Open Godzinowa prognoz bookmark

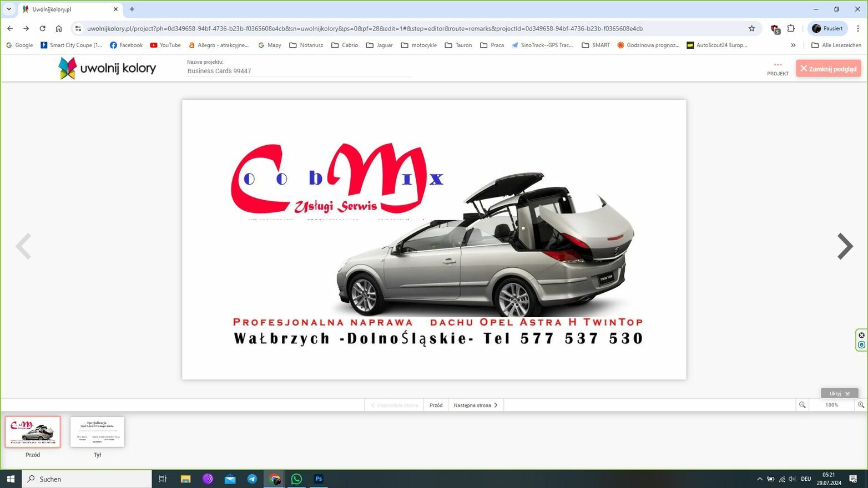(648, 45)
